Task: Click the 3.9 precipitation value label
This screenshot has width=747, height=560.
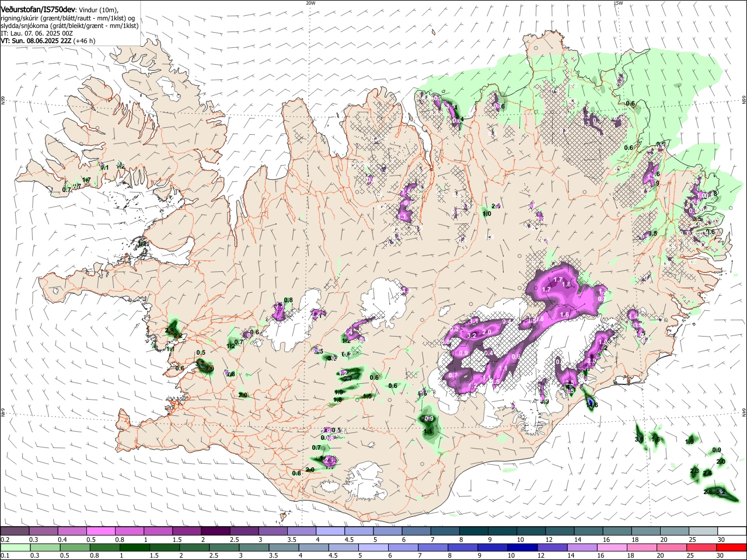Action: (544, 401)
